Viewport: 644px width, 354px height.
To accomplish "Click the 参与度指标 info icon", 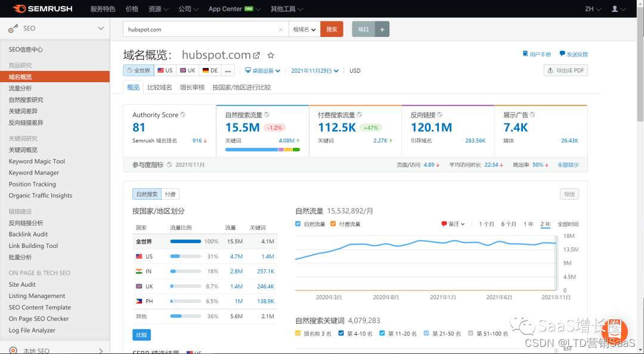I will click(169, 164).
